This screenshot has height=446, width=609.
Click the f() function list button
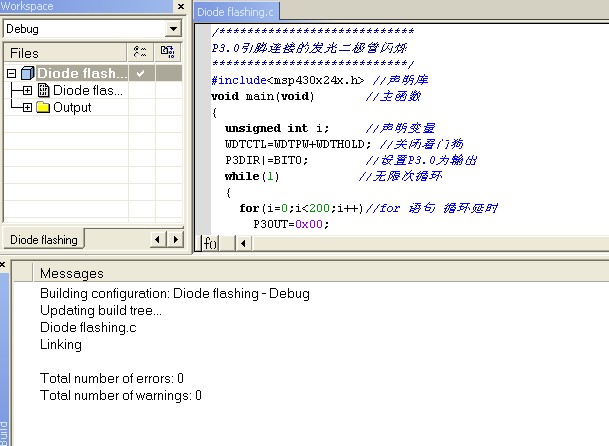point(210,243)
